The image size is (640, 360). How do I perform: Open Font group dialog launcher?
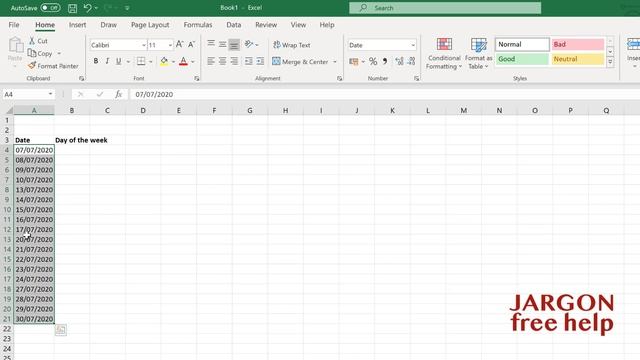coord(197,78)
